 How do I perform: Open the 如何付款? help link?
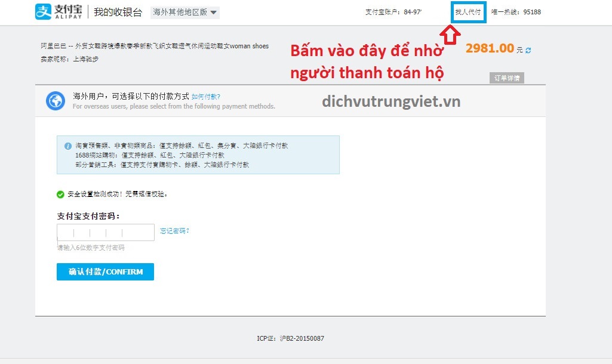206,96
